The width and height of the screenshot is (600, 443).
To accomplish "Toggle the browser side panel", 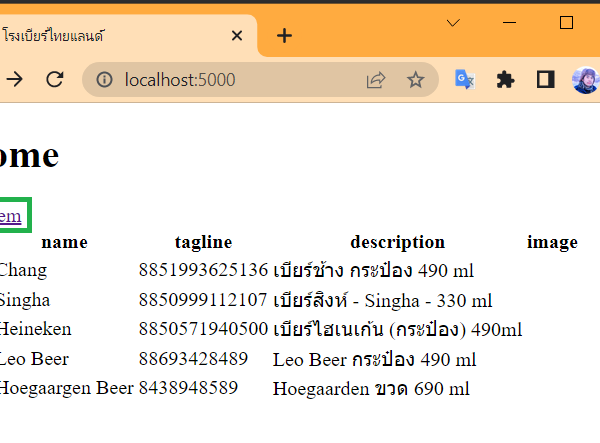I will point(545,80).
